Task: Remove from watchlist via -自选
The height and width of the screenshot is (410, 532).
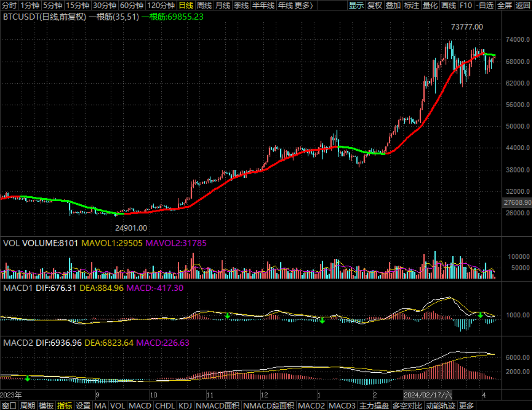Action: click(x=485, y=5)
